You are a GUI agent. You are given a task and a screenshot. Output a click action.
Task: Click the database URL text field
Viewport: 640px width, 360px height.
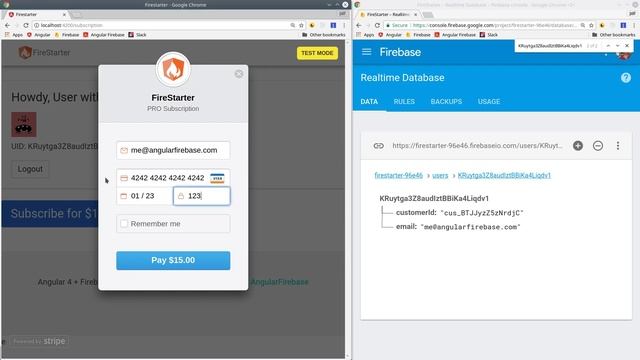coord(477,146)
